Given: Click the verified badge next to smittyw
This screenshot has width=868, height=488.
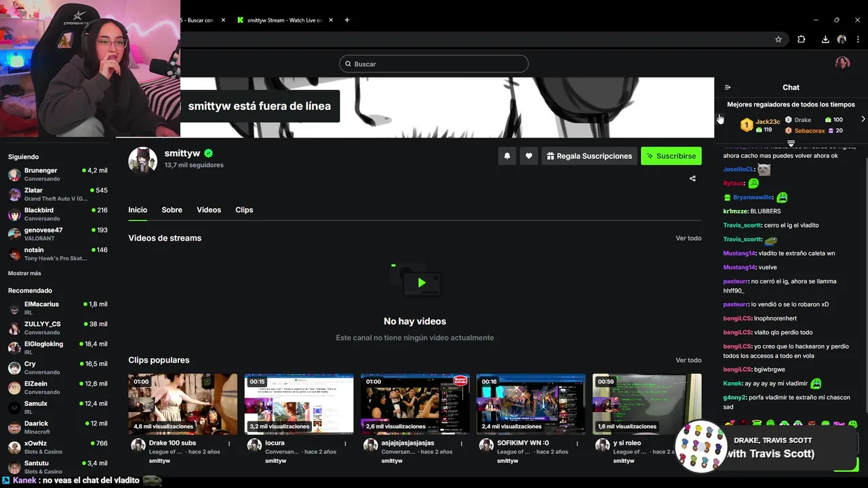Looking at the screenshot, I should (x=209, y=154).
